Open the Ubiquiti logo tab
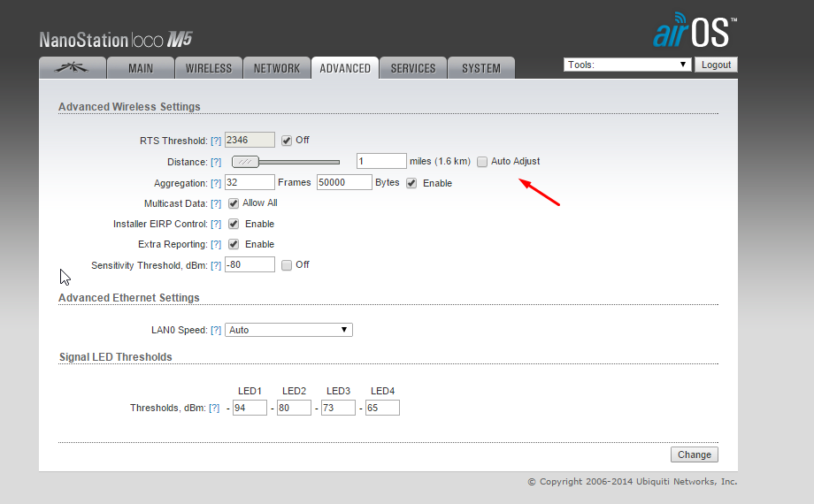The width and height of the screenshot is (814, 504). click(73, 68)
